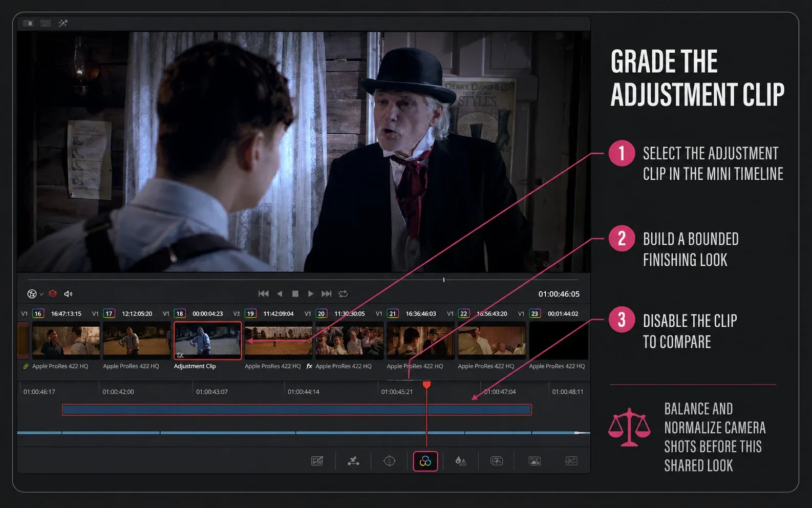Mute audio with the speaker icon

(68, 294)
